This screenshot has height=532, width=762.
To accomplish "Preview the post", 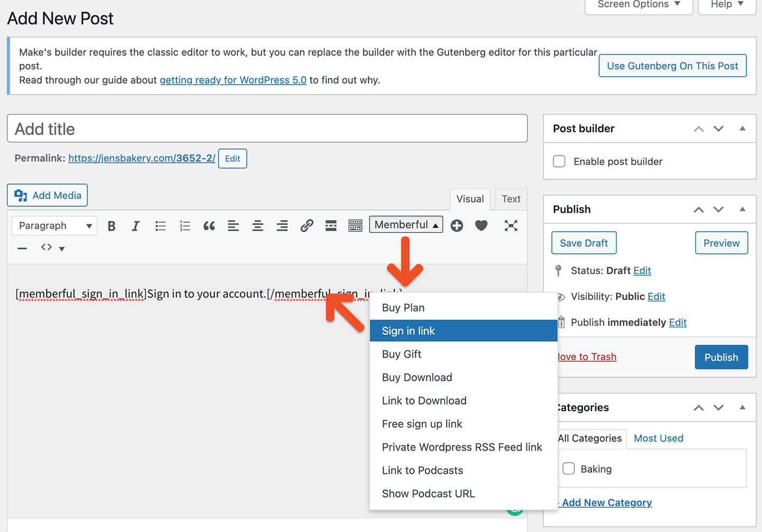I will (x=721, y=243).
